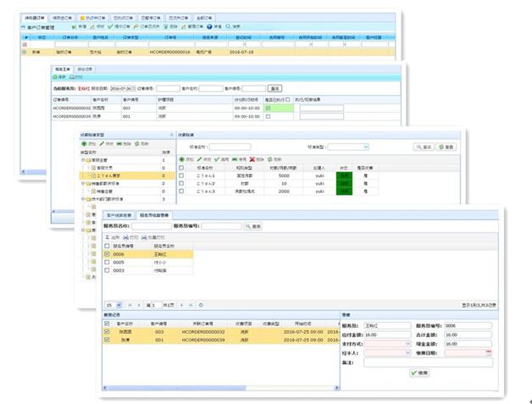This screenshot has height=404, width=532.
Task: Click the 缴费 submit button
Action: tap(418, 372)
